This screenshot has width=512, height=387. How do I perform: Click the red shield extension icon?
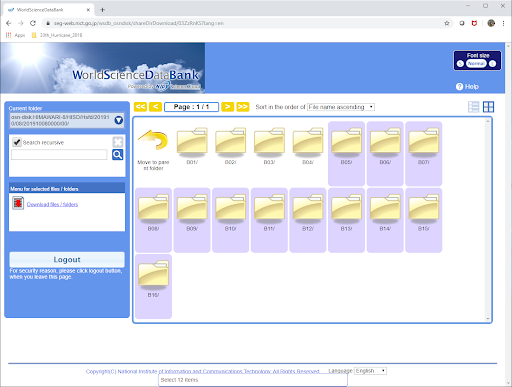474,23
